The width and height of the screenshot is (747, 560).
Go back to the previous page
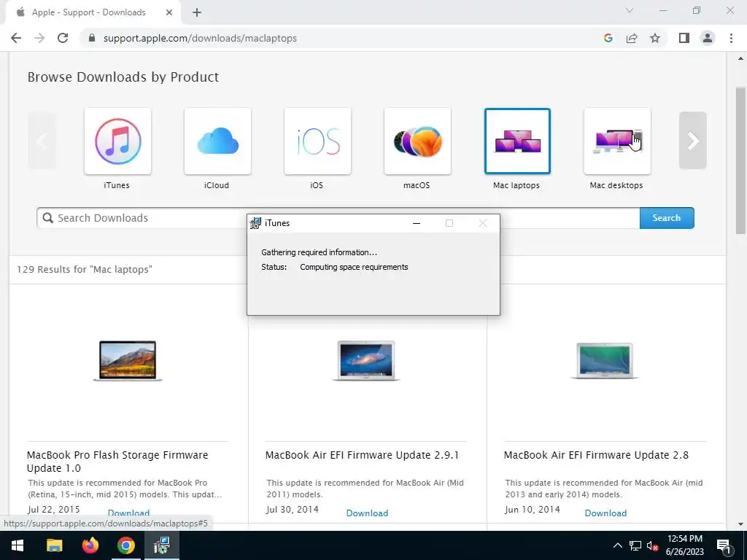coord(16,38)
